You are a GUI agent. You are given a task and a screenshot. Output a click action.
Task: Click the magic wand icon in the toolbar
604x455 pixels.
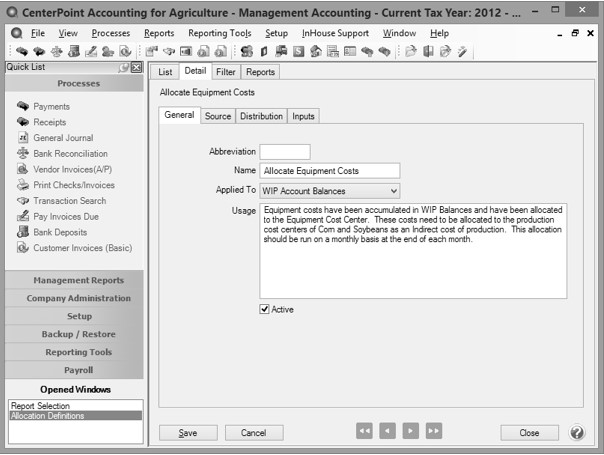(462, 51)
